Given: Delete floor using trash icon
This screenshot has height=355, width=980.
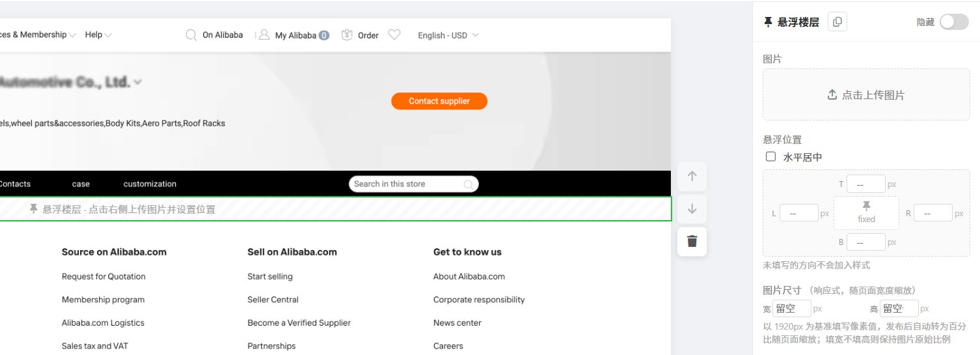Looking at the screenshot, I should 692,241.
